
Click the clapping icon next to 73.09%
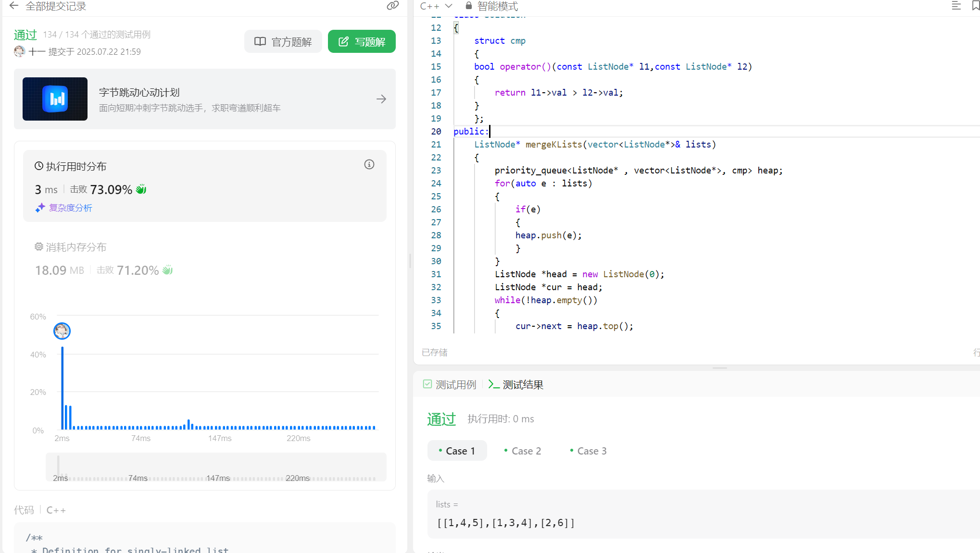[141, 189]
